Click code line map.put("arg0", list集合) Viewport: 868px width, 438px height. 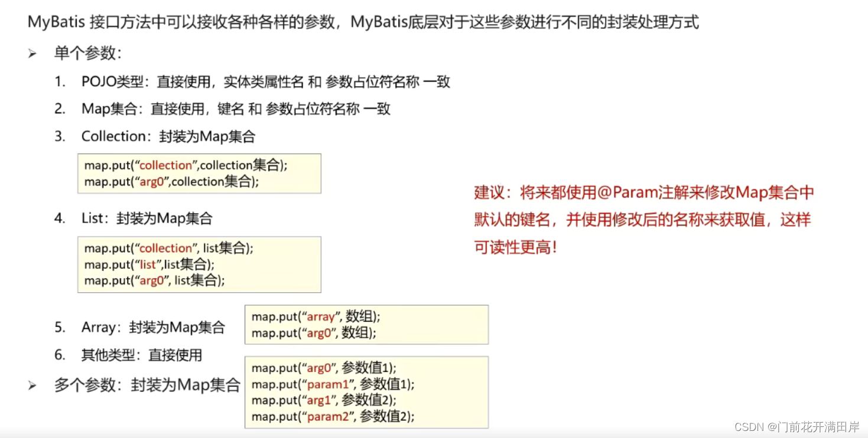pos(155,280)
